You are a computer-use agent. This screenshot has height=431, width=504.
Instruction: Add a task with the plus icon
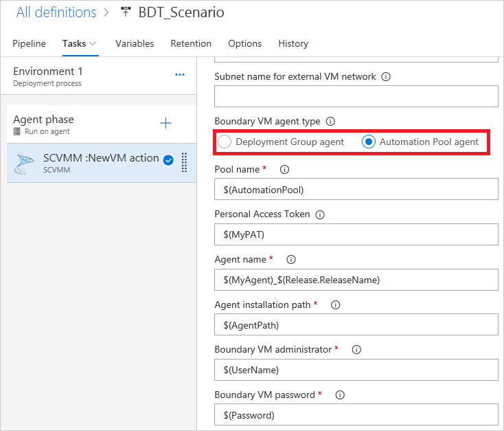click(x=165, y=123)
